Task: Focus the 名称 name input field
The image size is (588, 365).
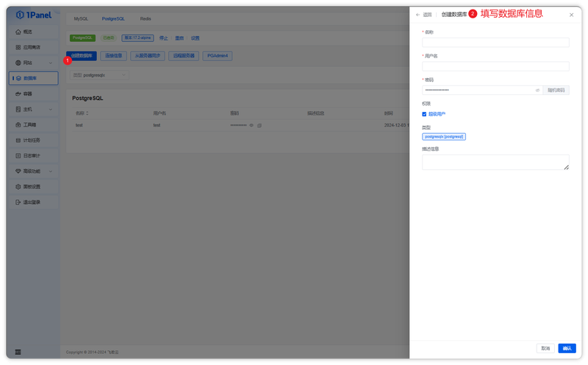Action: (x=495, y=43)
